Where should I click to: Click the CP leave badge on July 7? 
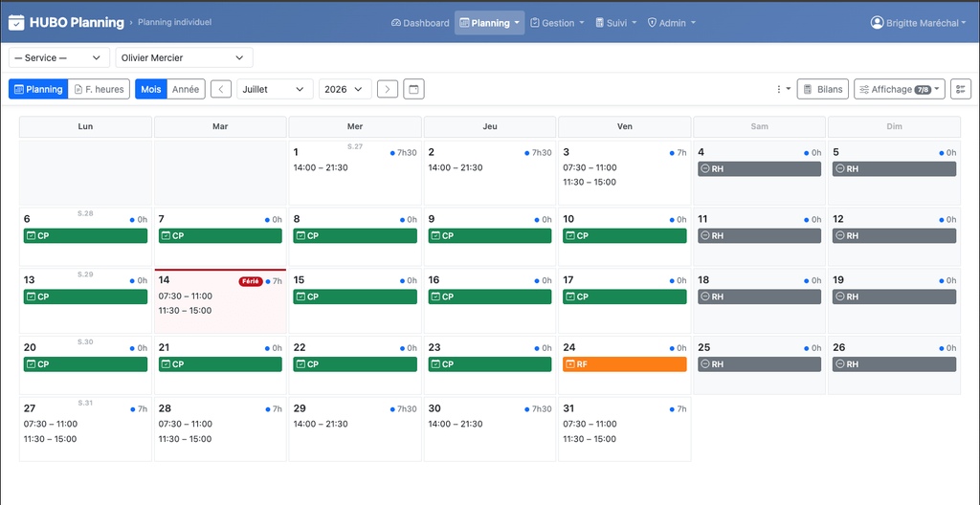click(x=220, y=235)
